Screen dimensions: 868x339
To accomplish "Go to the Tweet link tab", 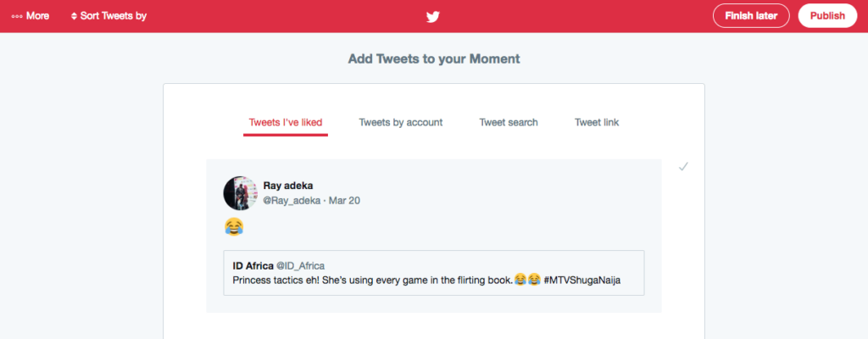I will pos(597,122).
